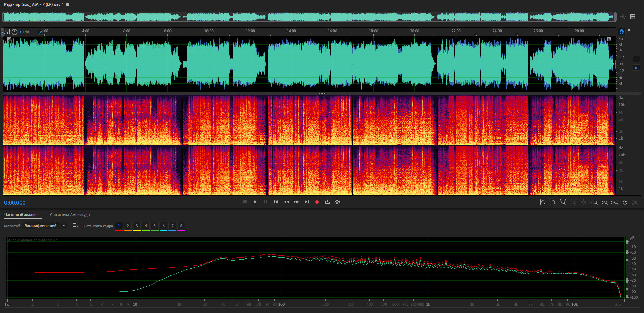Image resolution: width=644 pixels, height=313 pixels.
Task: Switch to the Статистика Амплитуды tab
Action: coord(70,215)
